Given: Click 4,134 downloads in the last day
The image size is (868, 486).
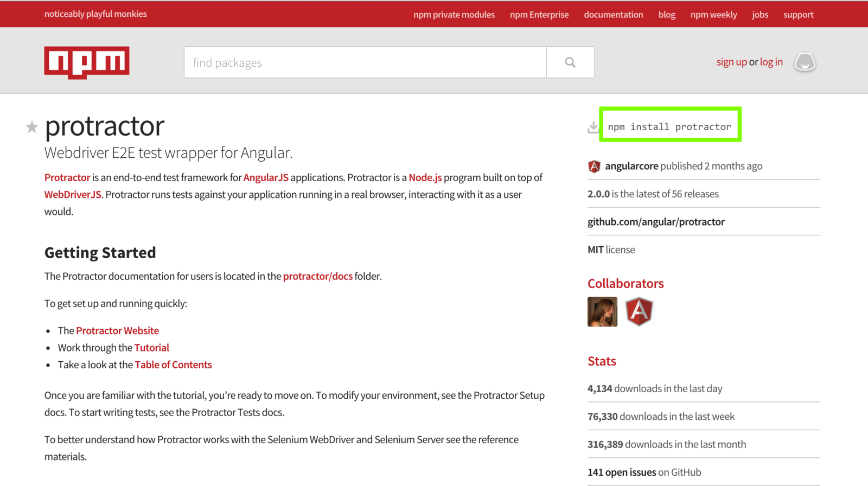Looking at the screenshot, I should pyautogui.click(x=655, y=388).
